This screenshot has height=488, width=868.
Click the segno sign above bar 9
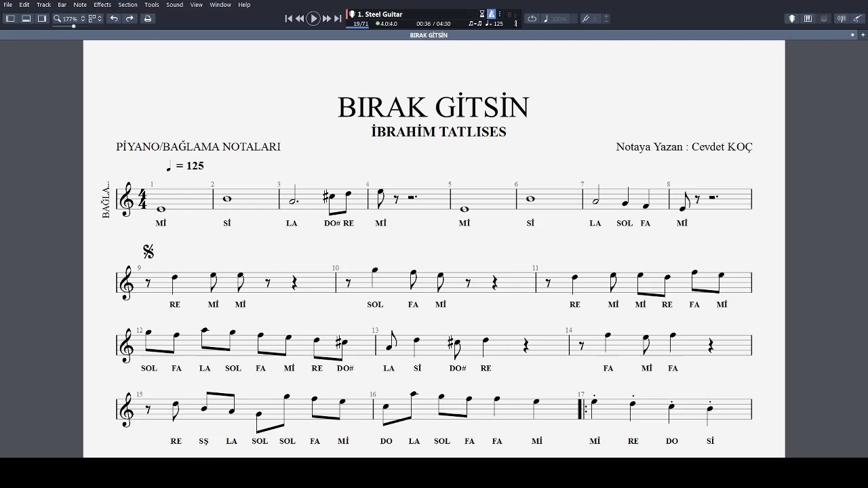[x=149, y=251]
